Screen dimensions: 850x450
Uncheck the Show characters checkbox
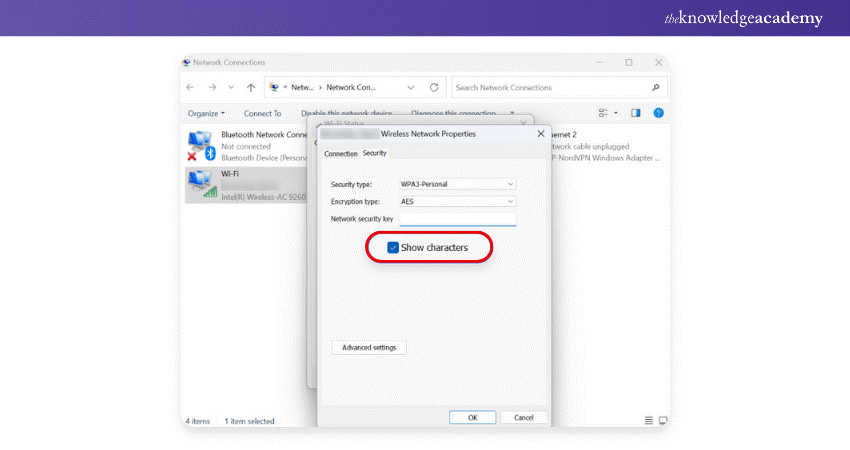[x=393, y=247]
